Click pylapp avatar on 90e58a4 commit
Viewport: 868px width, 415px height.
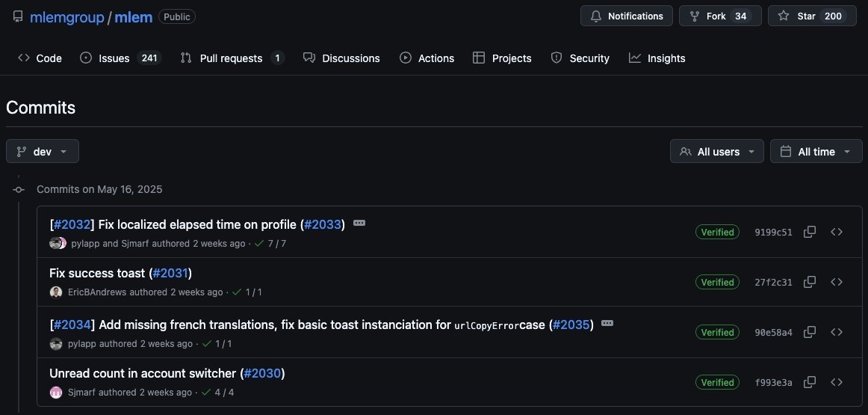(x=56, y=343)
